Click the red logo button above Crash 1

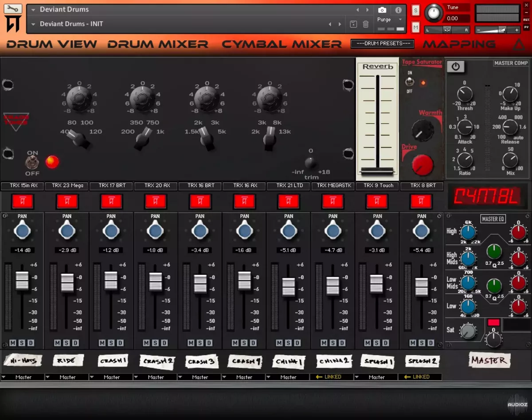tap(111, 201)
